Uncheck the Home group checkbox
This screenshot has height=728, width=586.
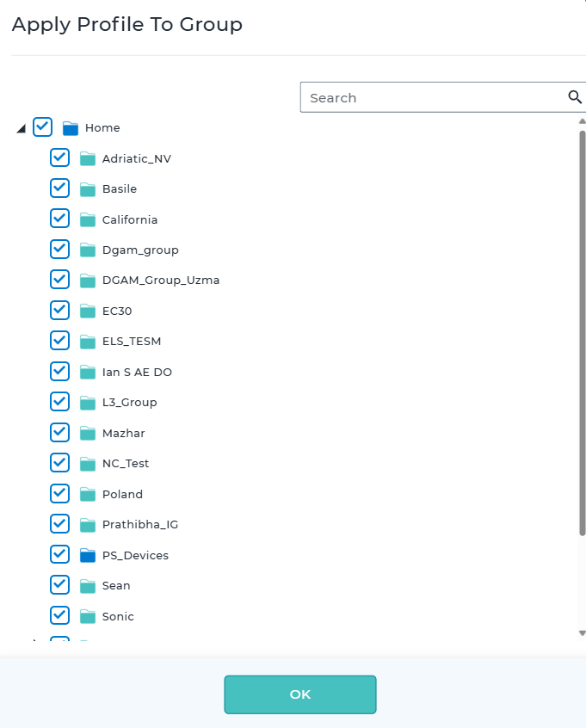tap(42, 127)
